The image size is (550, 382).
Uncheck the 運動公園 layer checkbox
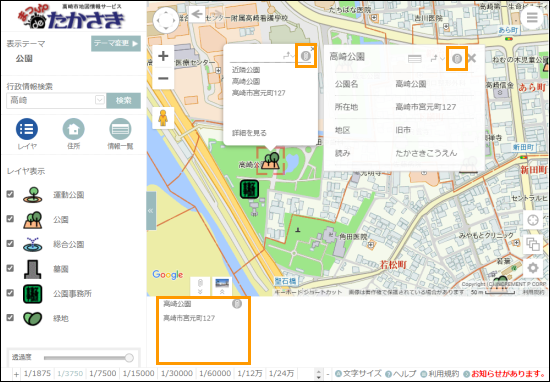pos(10,194)
